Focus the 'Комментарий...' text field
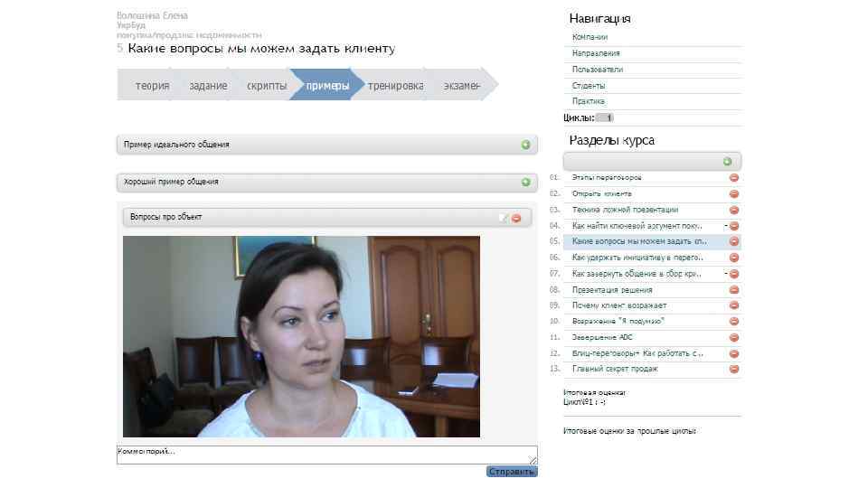 (x=326, y=455)
